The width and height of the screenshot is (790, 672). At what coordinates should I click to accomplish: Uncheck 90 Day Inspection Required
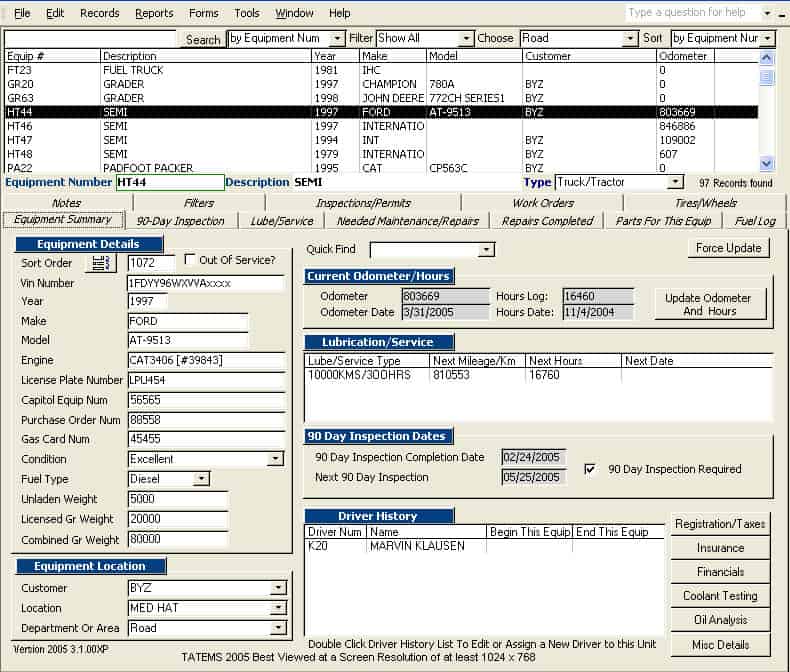(x=589, y=469)
